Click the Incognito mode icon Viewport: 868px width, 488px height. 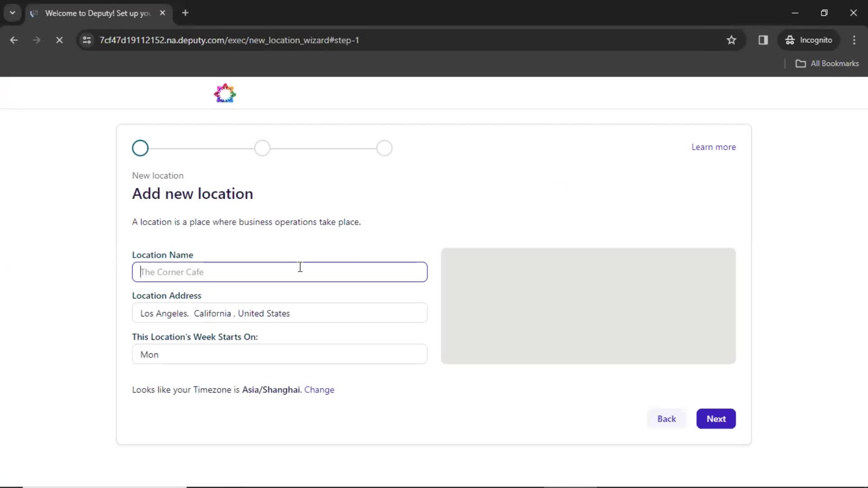click(789, 40)
